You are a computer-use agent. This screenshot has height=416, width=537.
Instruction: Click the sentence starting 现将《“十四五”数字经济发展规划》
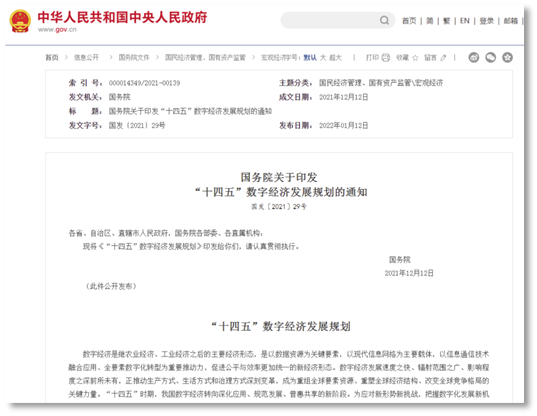tap(191, 246)
